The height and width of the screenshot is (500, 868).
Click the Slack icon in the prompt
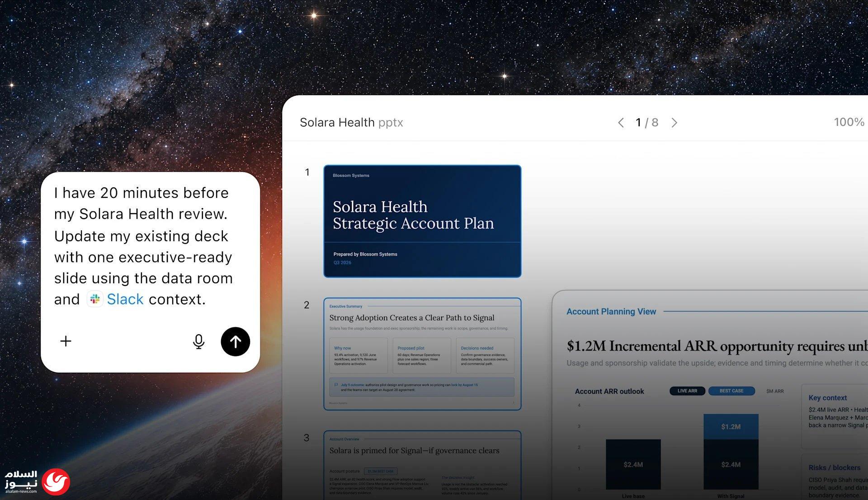(95, 299)
